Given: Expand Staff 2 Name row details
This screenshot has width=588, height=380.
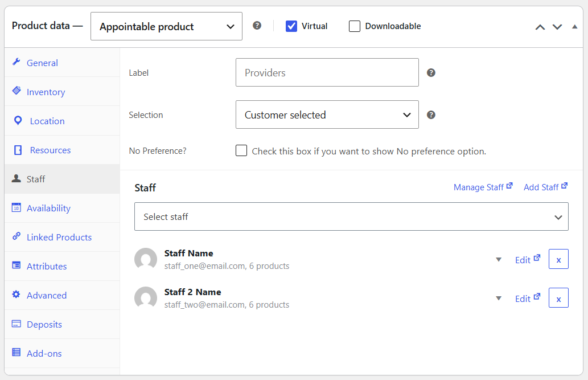Looking at the screenshot, I should tap(499, 298).
